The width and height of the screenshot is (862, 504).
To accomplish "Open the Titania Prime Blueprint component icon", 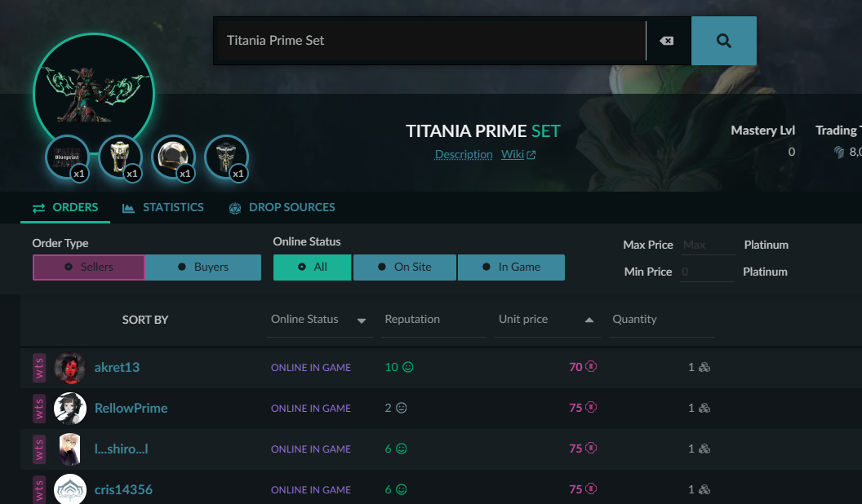I will (x=67, y=157).
